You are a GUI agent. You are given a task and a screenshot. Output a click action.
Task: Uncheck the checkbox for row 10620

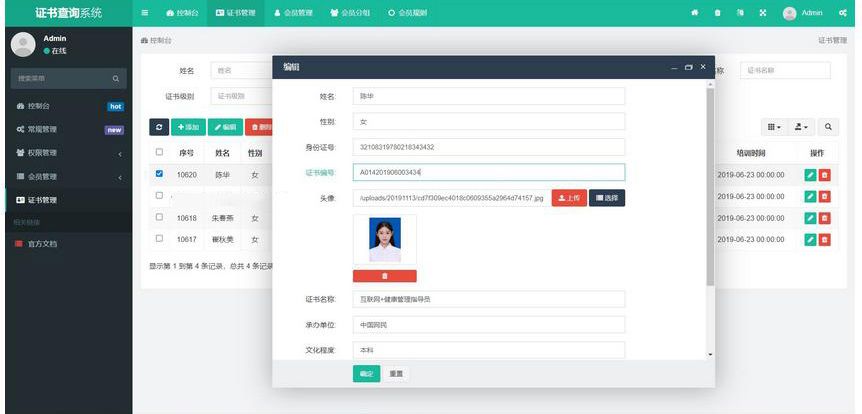158,173
